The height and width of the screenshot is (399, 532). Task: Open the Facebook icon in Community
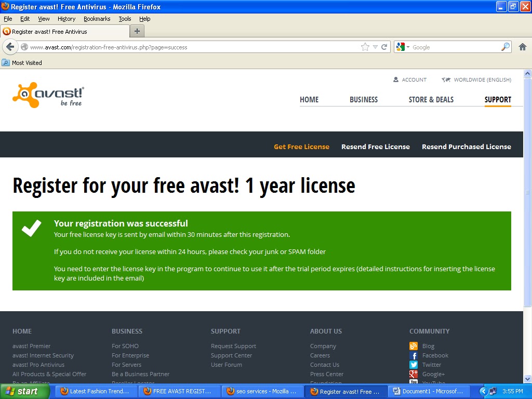point(413,355)
